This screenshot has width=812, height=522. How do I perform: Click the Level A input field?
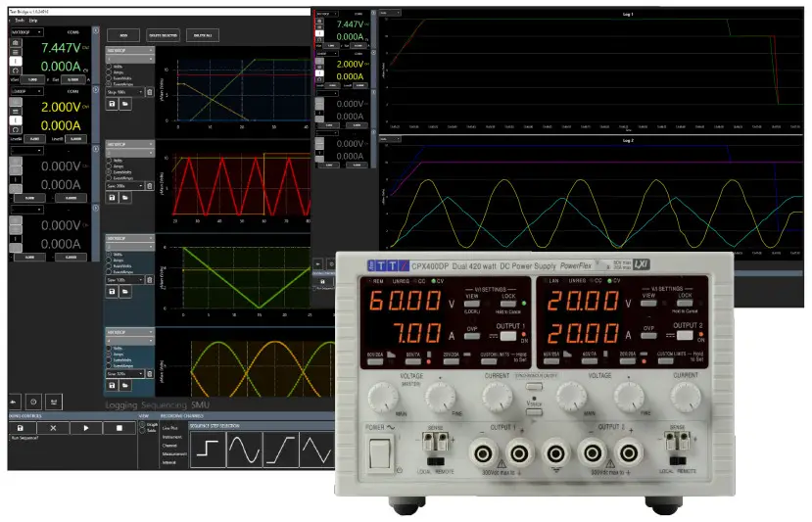tap(34, 139)
